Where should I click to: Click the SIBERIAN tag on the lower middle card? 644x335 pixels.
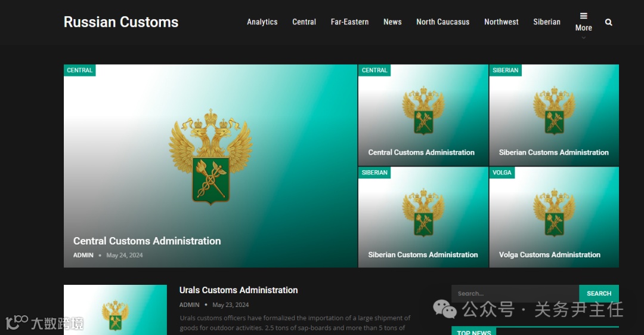374,173
